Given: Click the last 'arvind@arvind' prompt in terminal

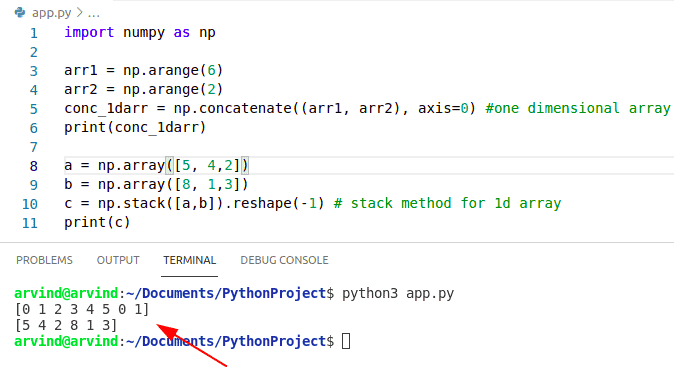Looking at the screenshot, I should pos(66,341).
